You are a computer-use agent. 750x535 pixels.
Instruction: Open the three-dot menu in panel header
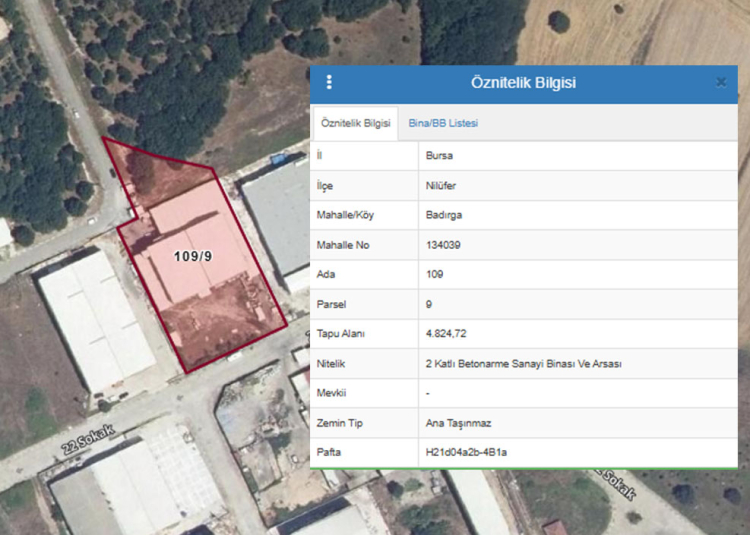point(330,83)
